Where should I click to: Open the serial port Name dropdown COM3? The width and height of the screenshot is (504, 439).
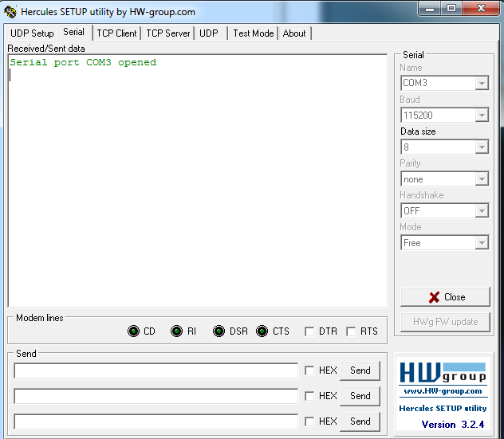(445, 83)
